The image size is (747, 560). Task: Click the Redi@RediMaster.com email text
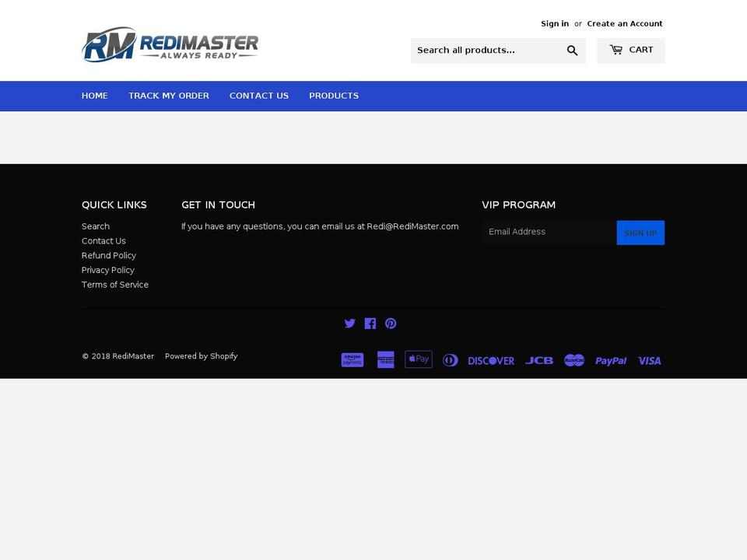pyautogui.click(x=412, y=226)
